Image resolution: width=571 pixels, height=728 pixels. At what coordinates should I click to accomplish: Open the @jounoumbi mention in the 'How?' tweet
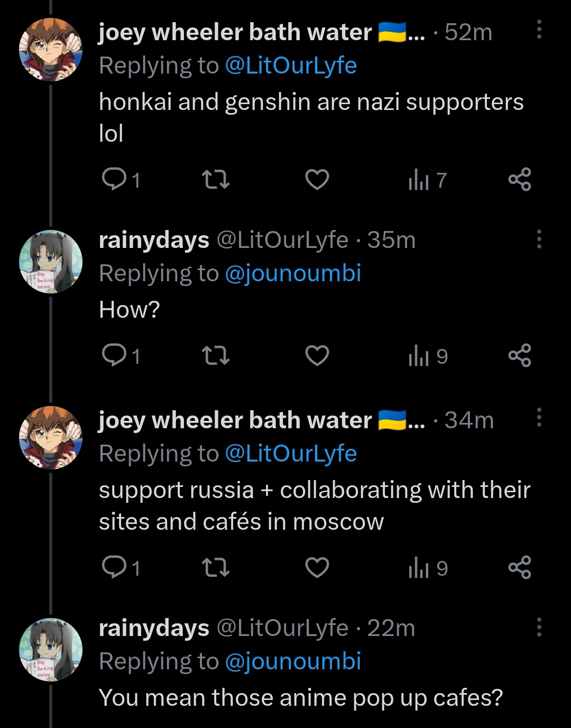[x=293, y=273]
